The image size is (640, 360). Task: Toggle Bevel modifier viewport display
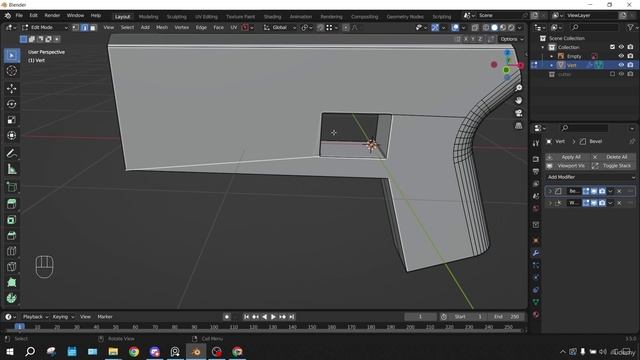coord(594,191)
